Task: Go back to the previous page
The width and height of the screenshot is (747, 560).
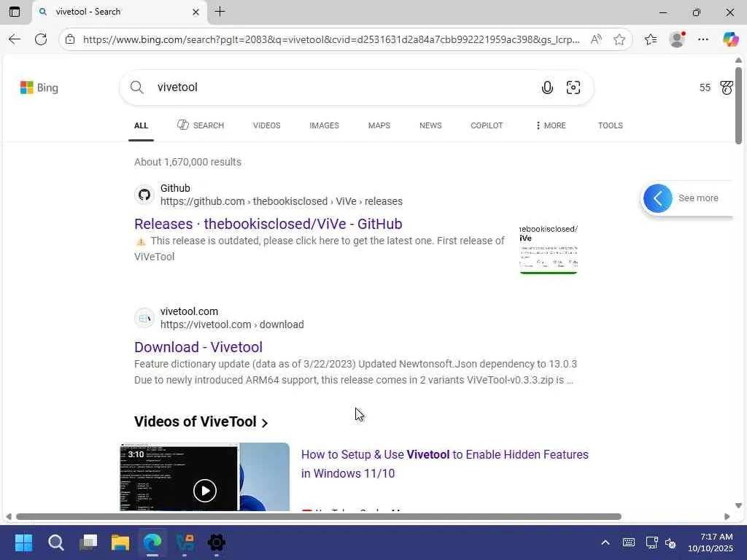Action: (15, 39)
